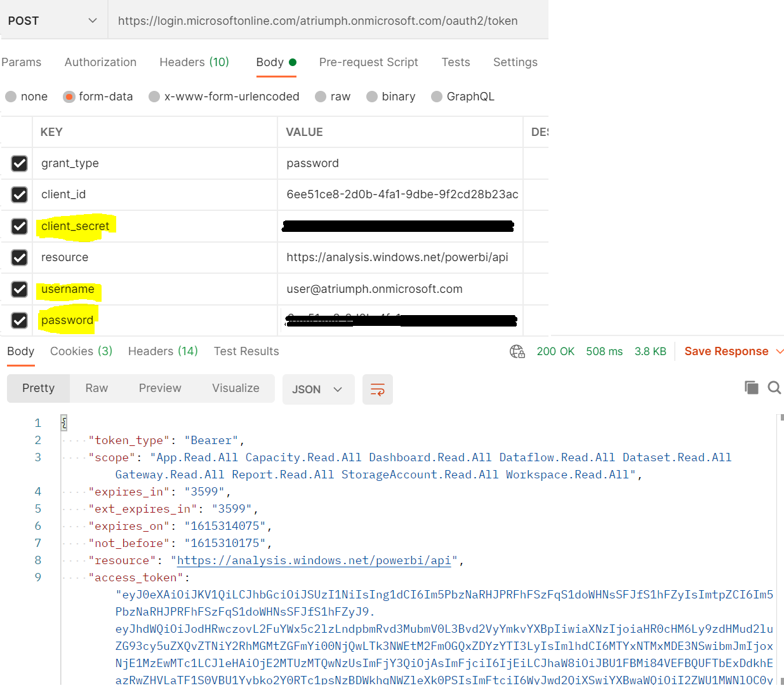Open the Params tab
Image resolution: width=784 pixels, height=688 pixels.
(x=21, y=62)
